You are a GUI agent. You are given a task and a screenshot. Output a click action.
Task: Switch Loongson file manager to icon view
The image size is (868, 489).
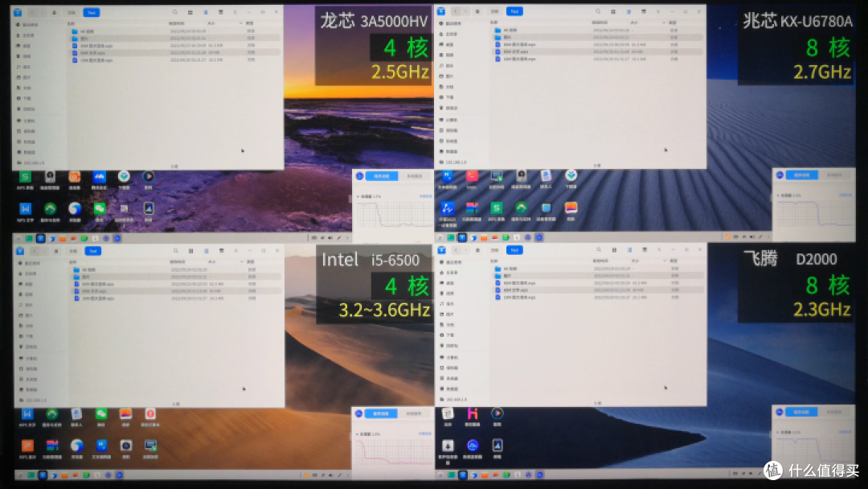(190, 12)
